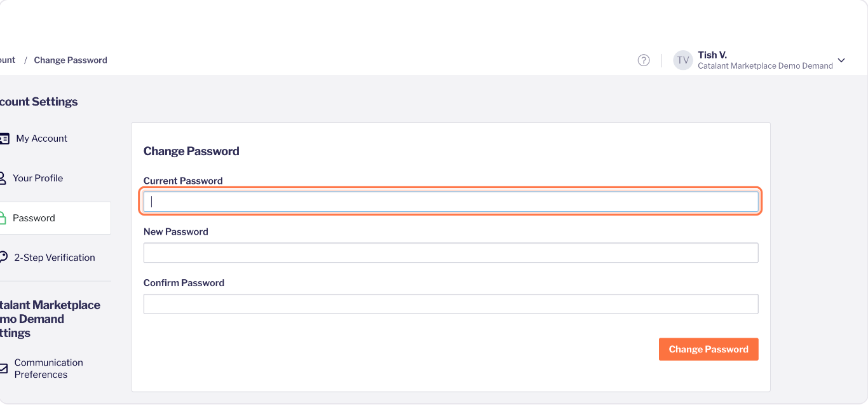
Task: Navigate to the Account breadcrumb link
Action: [7, 60]
